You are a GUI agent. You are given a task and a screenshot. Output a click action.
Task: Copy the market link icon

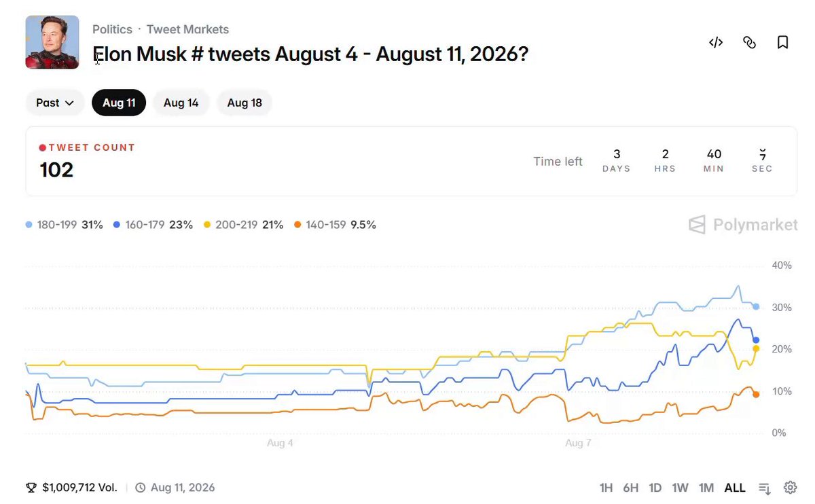(749, 43)
